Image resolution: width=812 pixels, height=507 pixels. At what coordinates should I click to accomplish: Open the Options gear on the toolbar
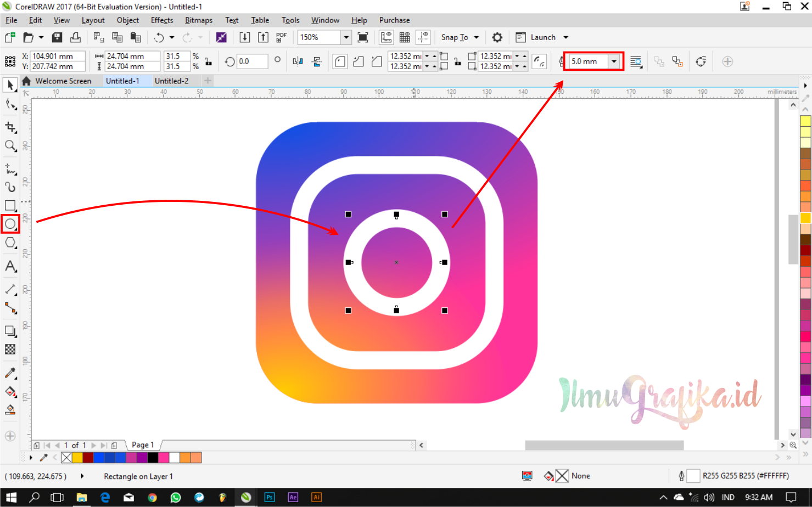pos(497,37)
